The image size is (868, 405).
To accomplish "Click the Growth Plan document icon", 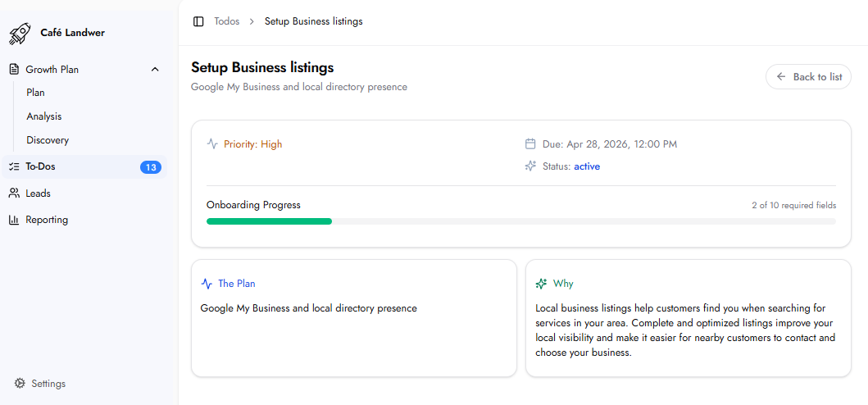I will coord(14,70).
